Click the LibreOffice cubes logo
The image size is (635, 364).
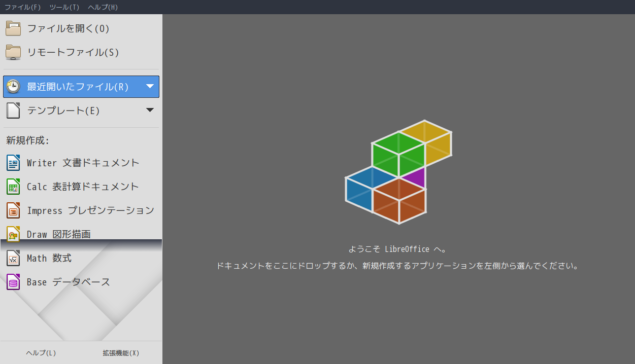coord(398,172)
